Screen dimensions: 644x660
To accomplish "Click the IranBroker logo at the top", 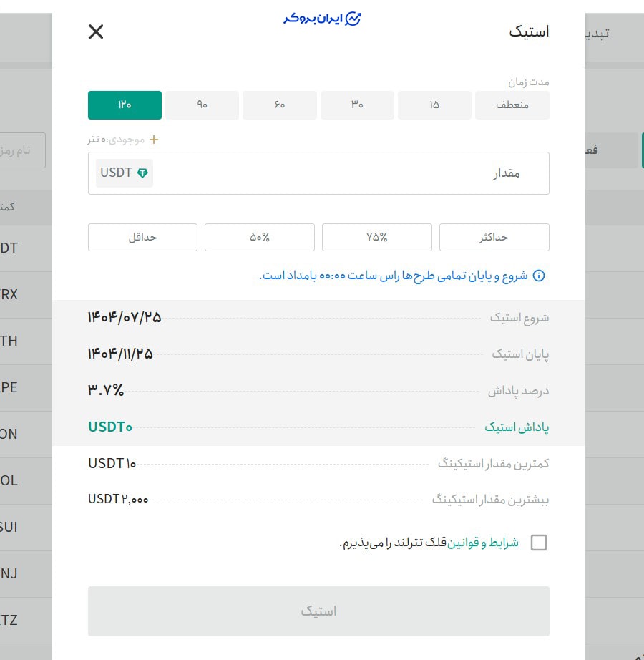I will [x=321, y=19].
